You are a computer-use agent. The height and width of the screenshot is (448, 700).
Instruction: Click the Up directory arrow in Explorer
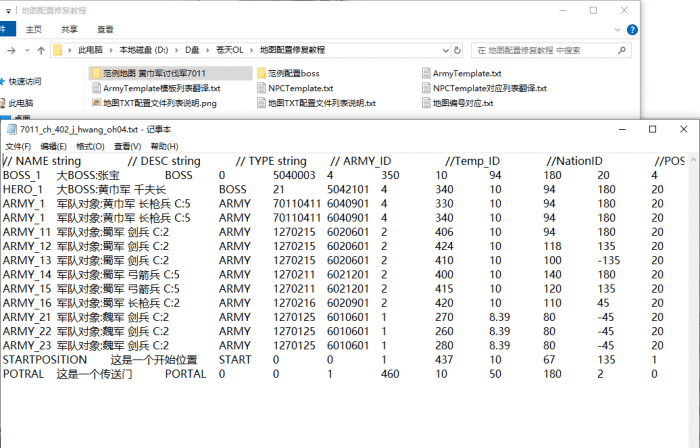40,49
